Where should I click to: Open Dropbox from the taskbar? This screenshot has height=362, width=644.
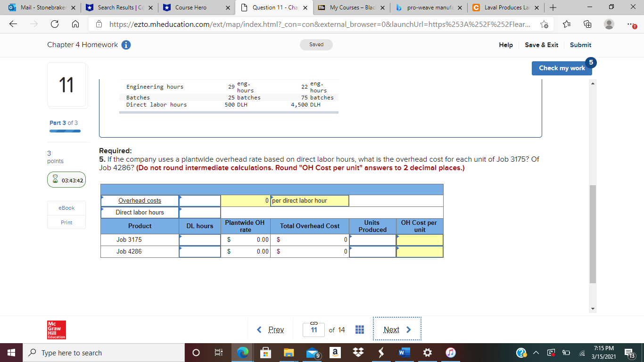(x=358, y=353)
